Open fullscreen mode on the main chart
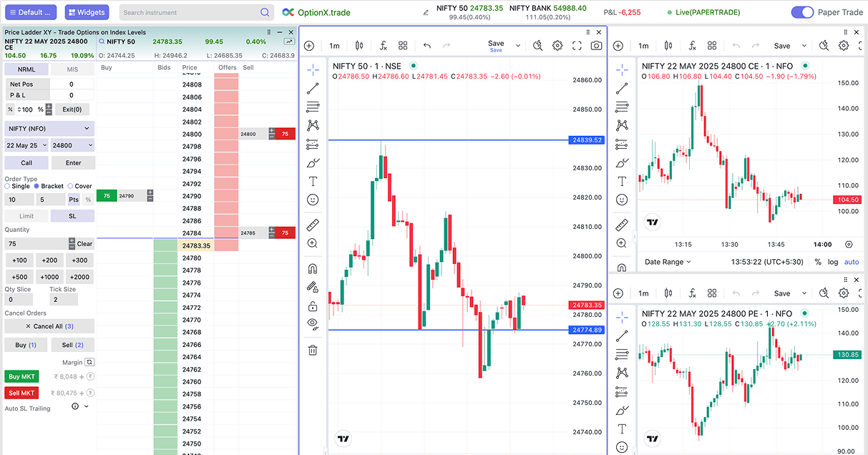This screenshot has width=868, height=455. [x=577, y=46]
